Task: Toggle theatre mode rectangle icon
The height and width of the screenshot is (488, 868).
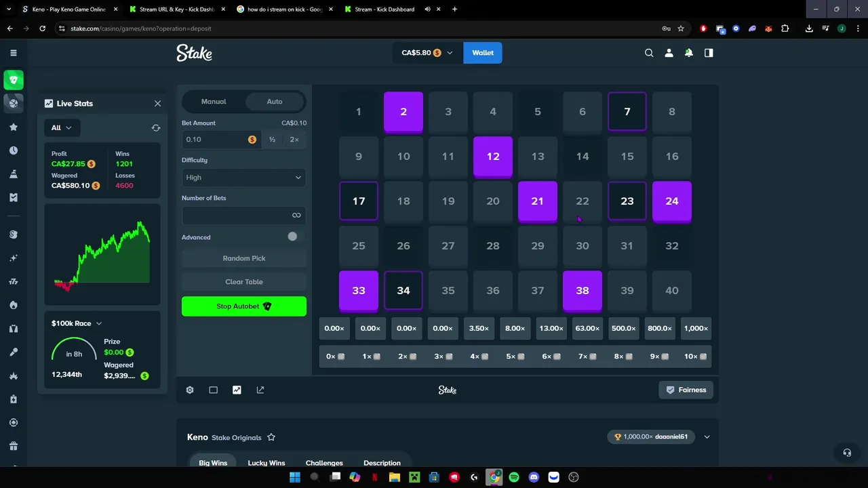Action: tap(213, 390)
